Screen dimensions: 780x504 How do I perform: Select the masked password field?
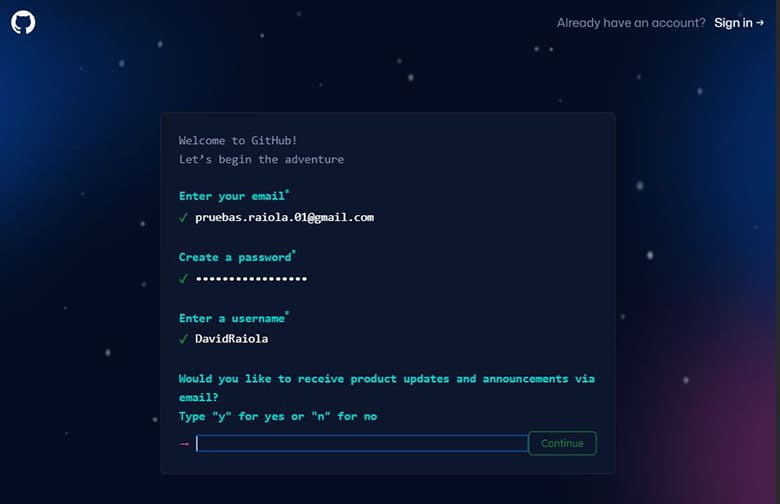pos(251,279)
